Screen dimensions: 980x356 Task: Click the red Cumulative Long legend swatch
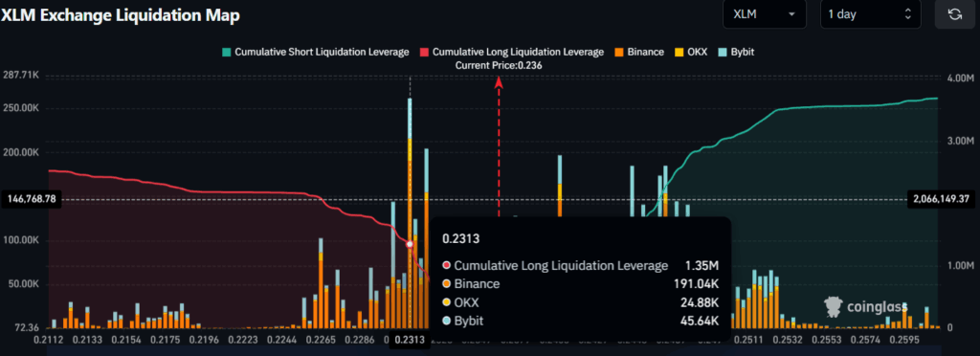[x=424, y=53]
